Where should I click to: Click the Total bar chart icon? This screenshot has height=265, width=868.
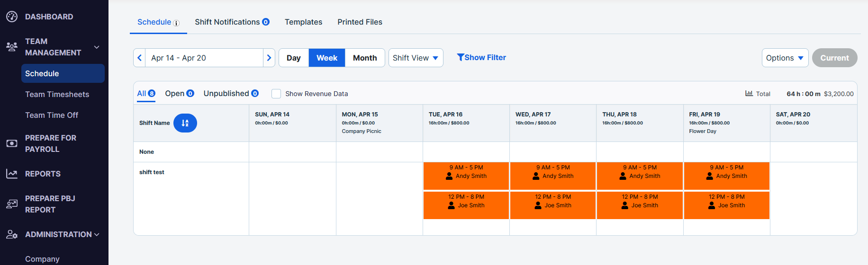[749, 93]
